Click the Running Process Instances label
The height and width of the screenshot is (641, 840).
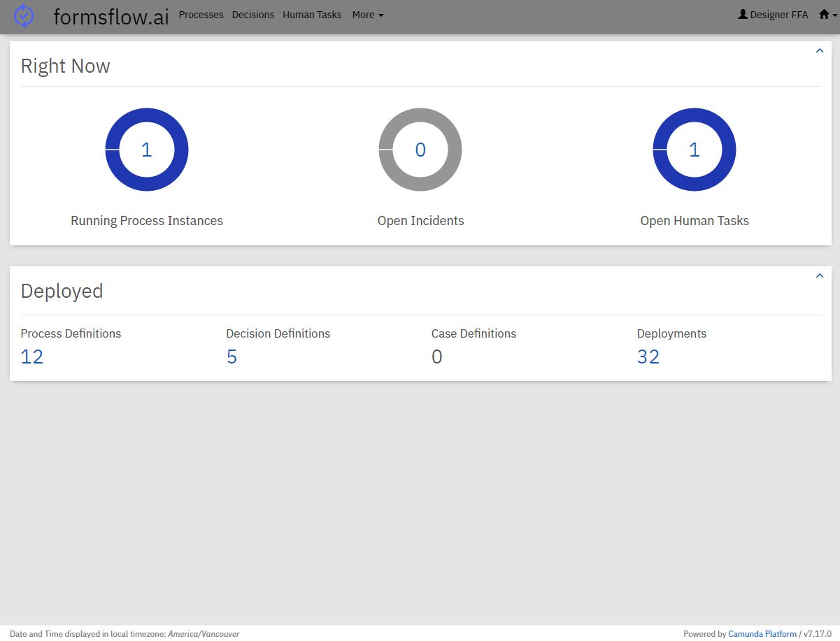[147, 221]
